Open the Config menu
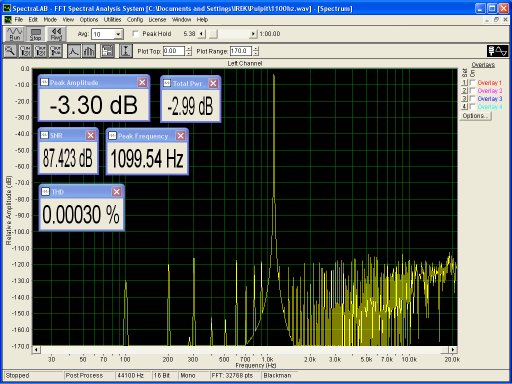The width and height of the screenshot is (512, 384). 135,20
